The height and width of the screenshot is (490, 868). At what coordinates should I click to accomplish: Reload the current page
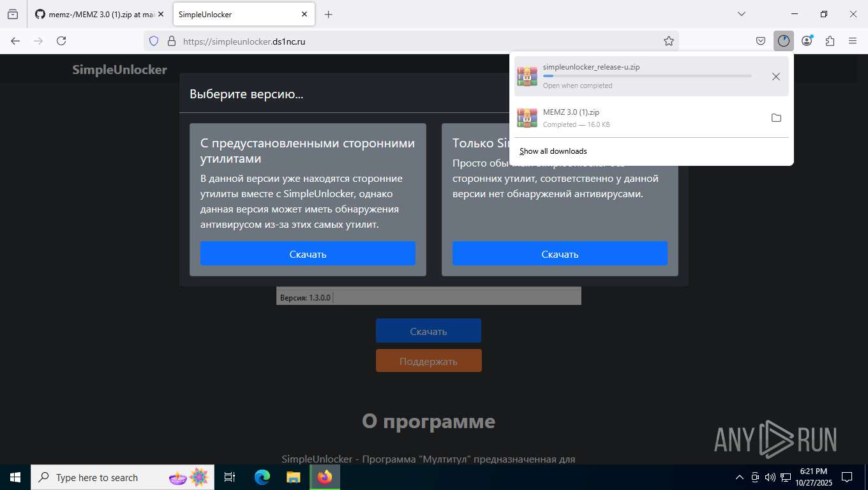click(x=61, y=41)
